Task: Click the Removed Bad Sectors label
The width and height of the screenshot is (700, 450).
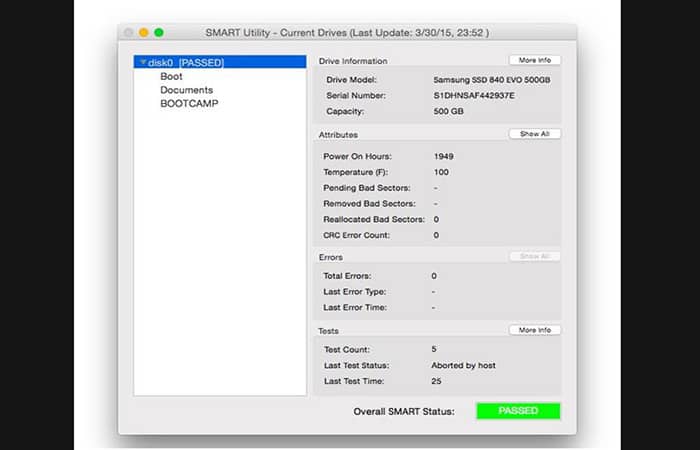Action: (x=370, y=204)
